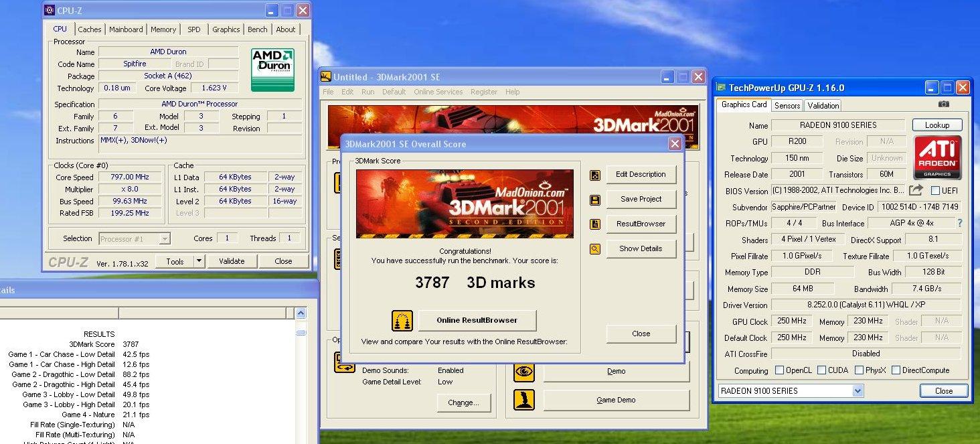Click the Game Demo joystick icon
Screen dimensions: 980x444
(x=524, y=400)
